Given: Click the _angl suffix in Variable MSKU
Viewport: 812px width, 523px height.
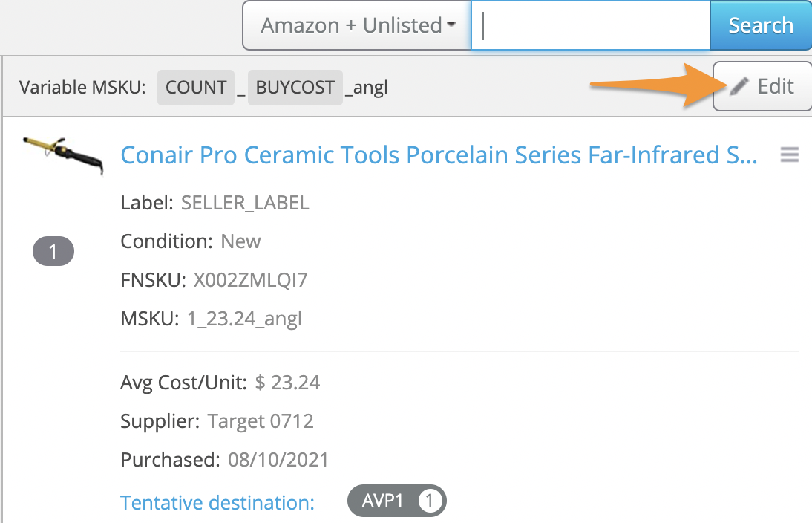Looking at the screenshot, I should 367,88.
